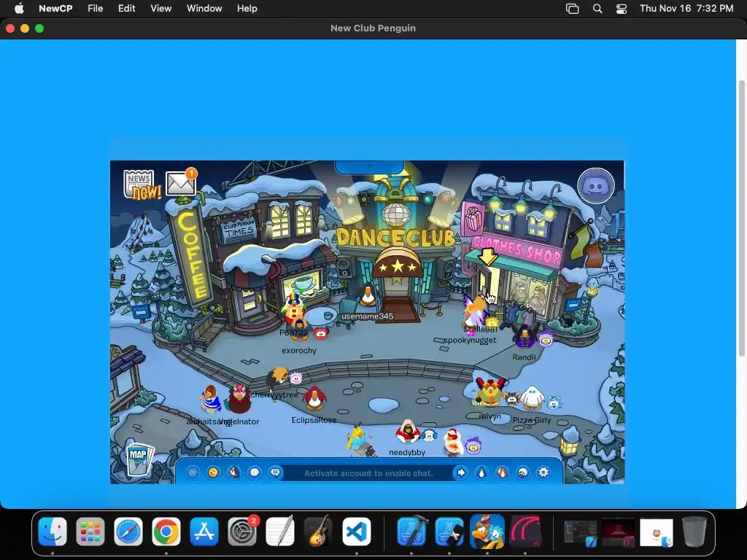Click the Discord icon in the game
This screenshot has width=747, height=560.
(595, 186)
